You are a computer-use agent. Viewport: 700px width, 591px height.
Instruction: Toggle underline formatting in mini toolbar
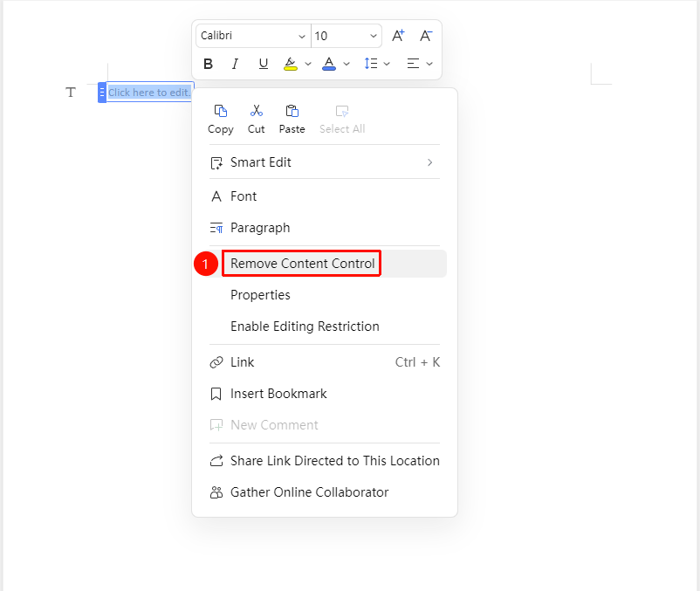(264, 64)
